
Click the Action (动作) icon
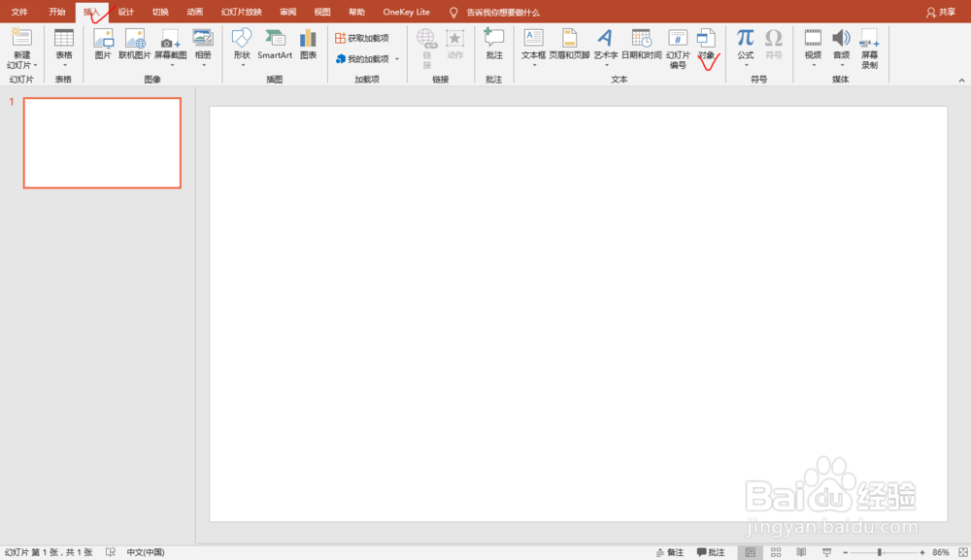[x=455, y=44]
